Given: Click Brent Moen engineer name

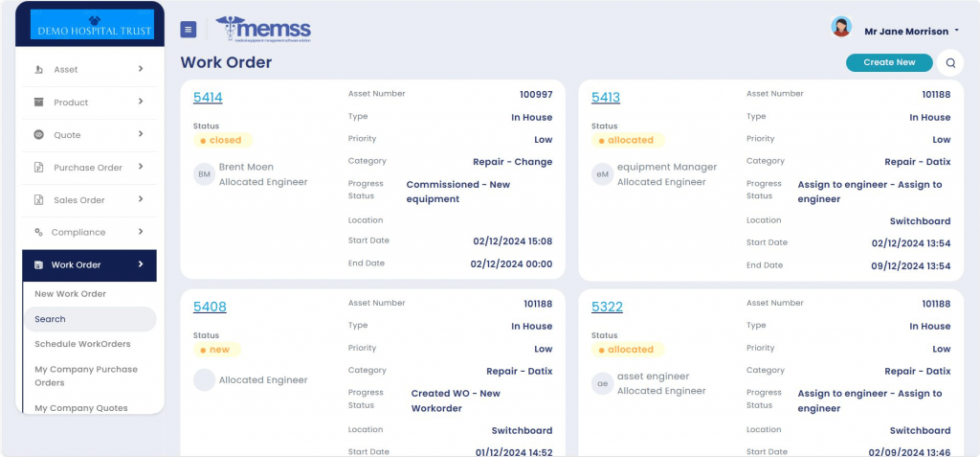Looking at the screenshot, I should tap(246, 167).
